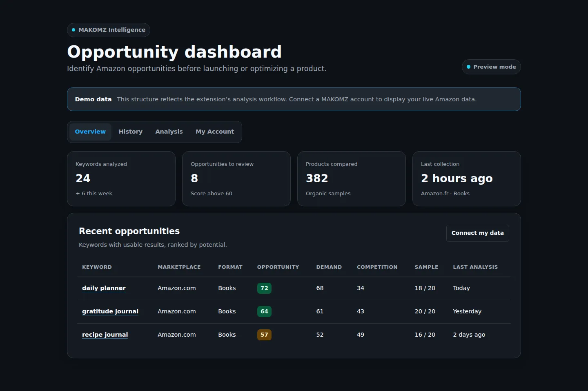Open the My Account tab
Screen dimensions: 588x391
click(x=215, y=132)
